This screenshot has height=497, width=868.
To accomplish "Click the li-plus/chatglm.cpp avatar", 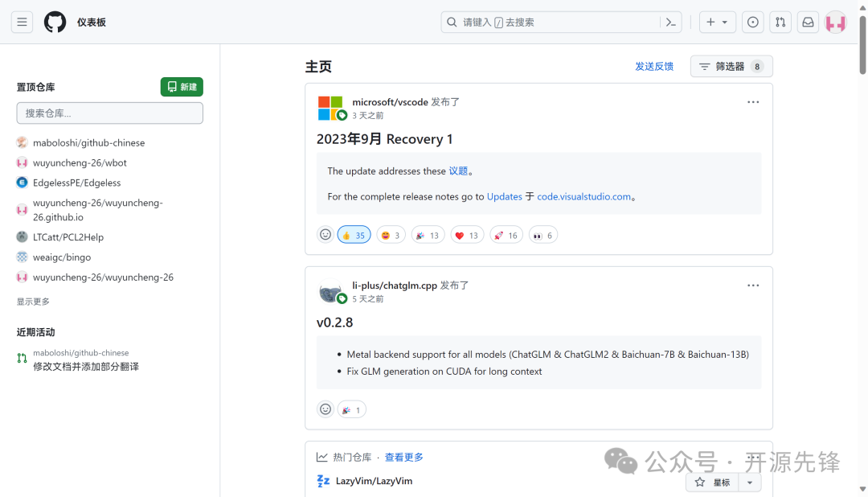I will point(330,291).
